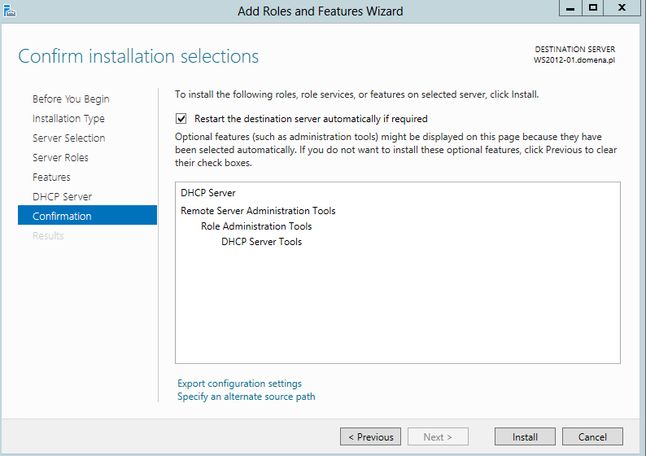The height and width of the screenshot is (456, 646).
Task: Cancel the wizard
Action: click(x=592, y=437)
